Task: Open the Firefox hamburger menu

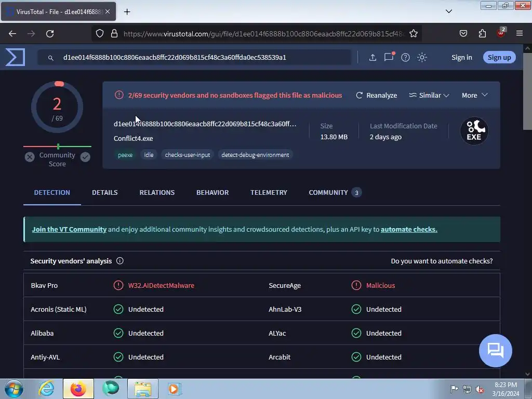Action: 520,33
